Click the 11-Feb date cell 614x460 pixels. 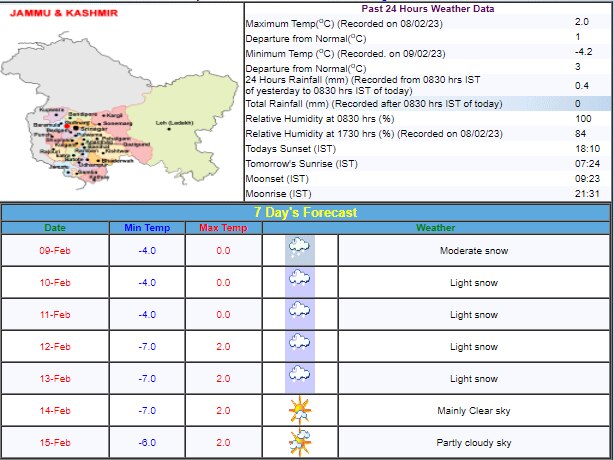pos(55,314)
